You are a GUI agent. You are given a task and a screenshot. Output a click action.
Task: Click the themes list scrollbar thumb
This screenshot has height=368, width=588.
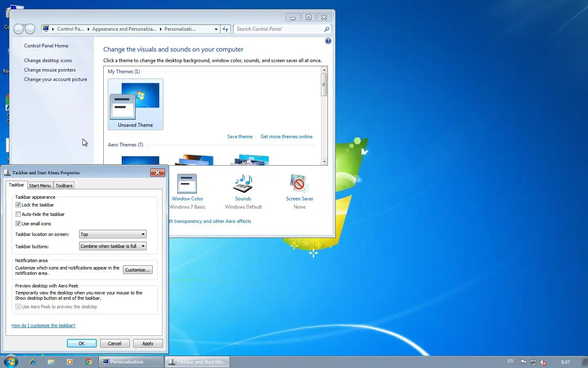click(x=324, y=85)
